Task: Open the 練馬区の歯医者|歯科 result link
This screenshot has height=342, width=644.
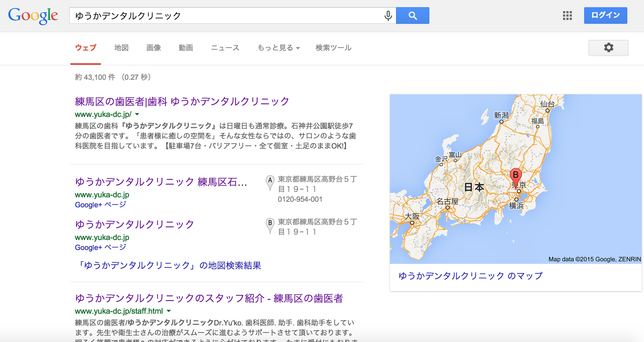Action: pyautogui.click(x=182, y=101)
